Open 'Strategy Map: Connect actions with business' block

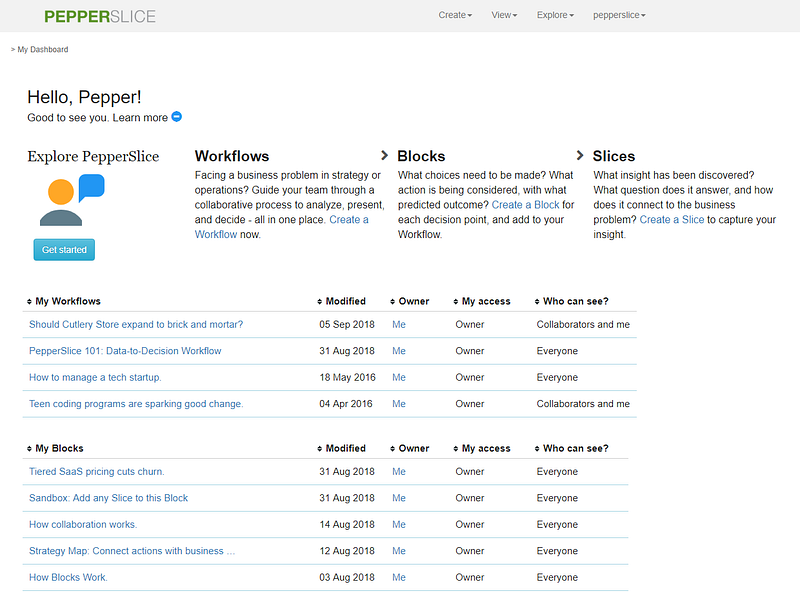coord(132,551)
